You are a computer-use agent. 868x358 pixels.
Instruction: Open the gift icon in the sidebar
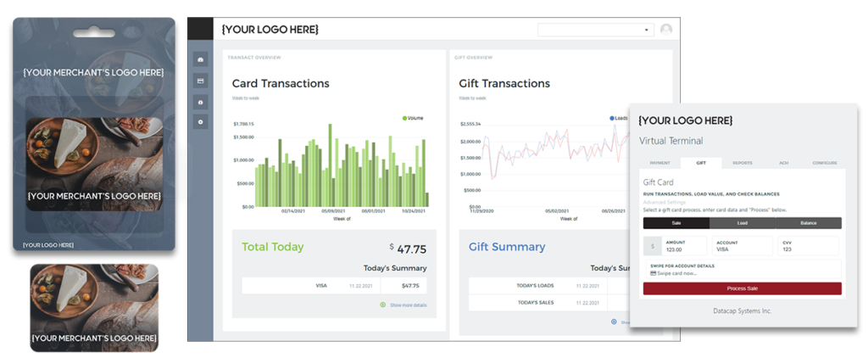[200, 102]
